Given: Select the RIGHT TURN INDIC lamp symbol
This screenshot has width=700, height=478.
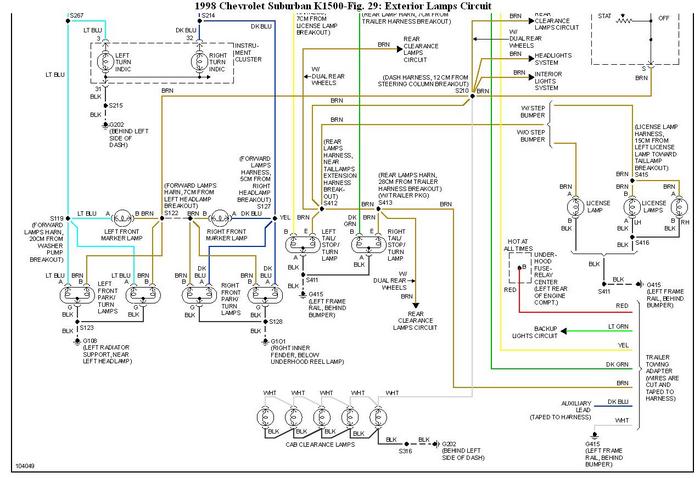Looking at the screenshot, I should click(x=199, y=62).
